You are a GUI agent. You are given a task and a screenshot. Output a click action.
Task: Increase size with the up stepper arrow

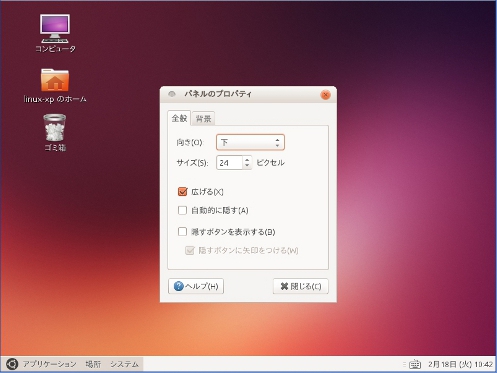pyautogui.click(x=247, y=160)
